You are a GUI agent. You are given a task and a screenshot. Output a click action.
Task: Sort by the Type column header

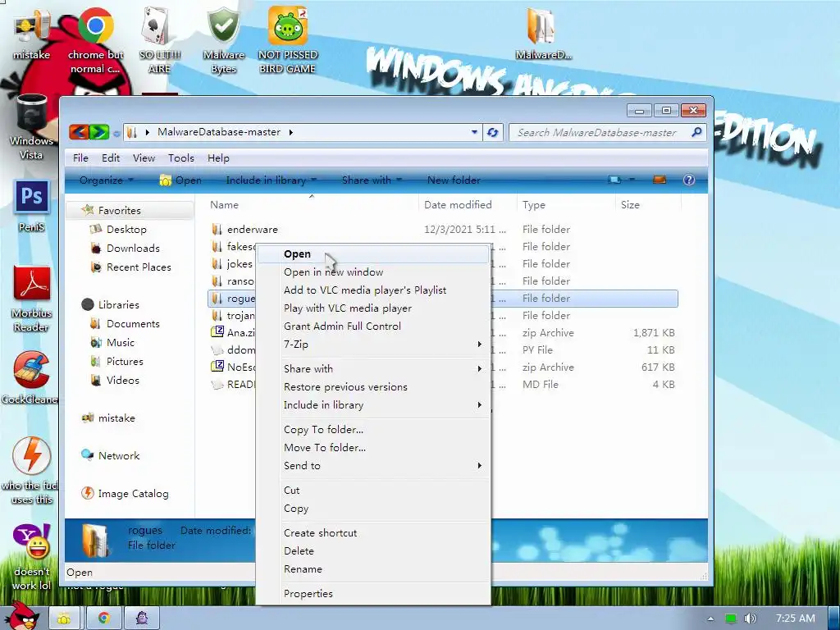coord(566,204)
